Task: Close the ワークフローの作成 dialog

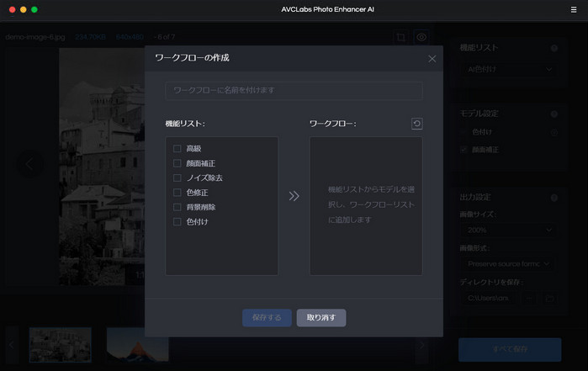Action: click(432, 59)
